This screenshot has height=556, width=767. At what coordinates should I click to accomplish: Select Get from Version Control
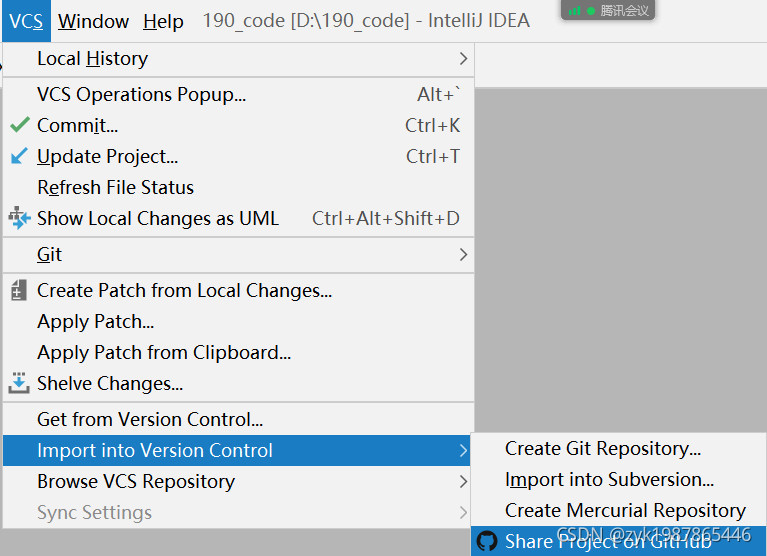tap(238, 419)
